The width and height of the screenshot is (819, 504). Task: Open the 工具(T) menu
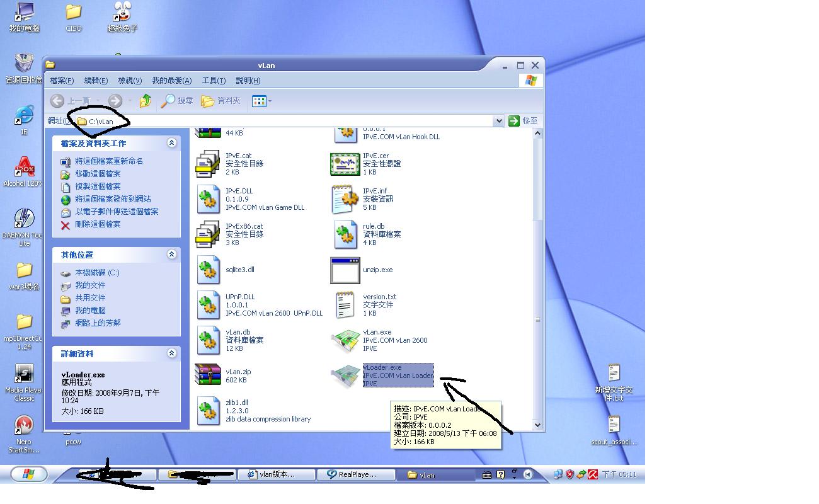214,81
